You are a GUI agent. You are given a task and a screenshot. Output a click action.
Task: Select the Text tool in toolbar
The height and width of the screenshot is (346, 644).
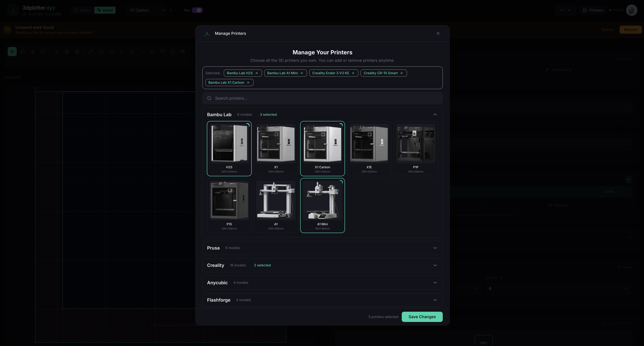(x=57, y=52)
